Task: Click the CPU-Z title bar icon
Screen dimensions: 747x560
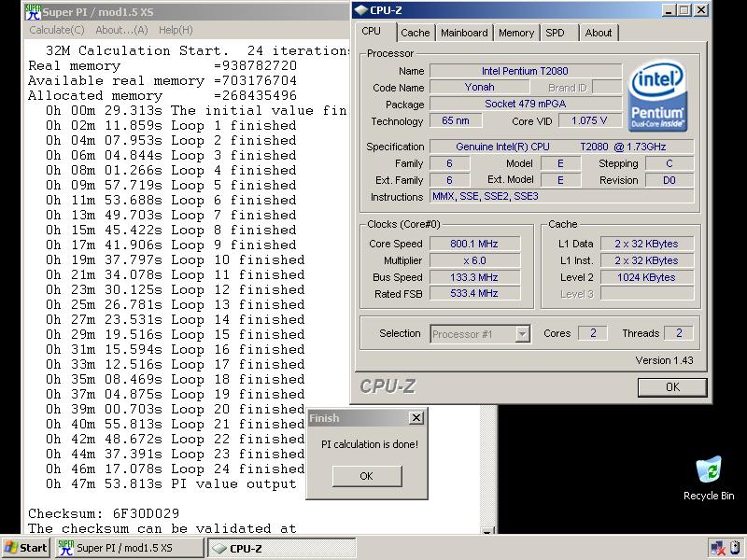Action: coord(361,10)
